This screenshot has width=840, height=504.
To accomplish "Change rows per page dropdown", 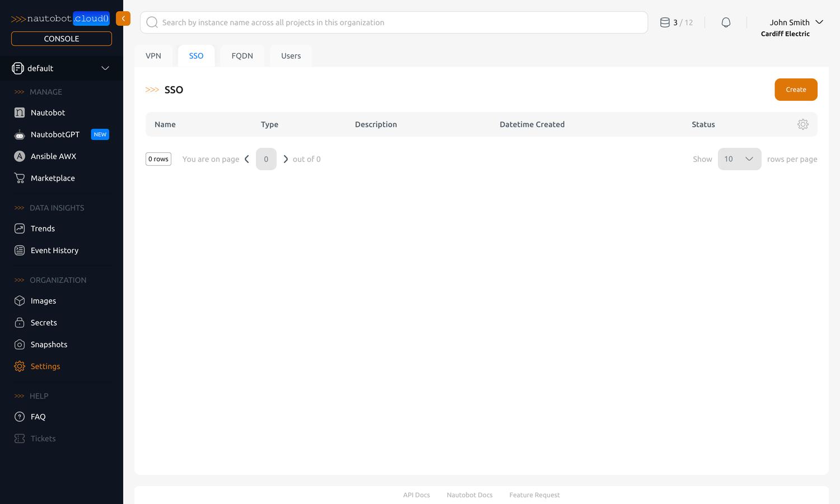I will pyautogui.click(x=739, y=159).
